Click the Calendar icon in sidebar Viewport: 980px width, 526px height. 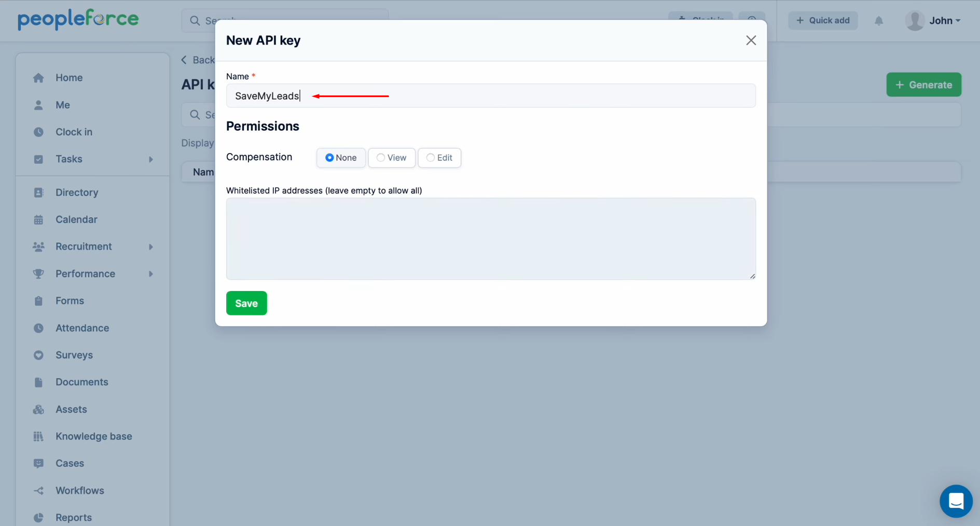click(38, 219)
